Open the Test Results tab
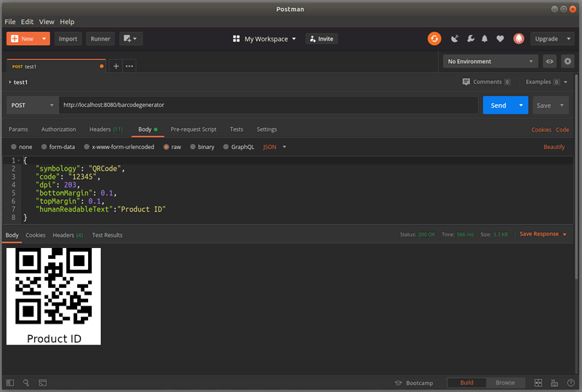582x392 pixels. pos(107,235)
